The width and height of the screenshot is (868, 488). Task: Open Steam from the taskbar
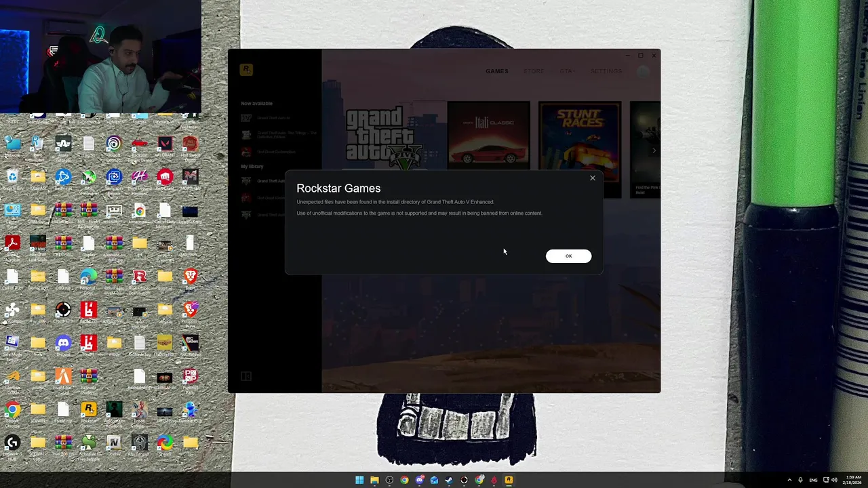[x=449, y=480]
